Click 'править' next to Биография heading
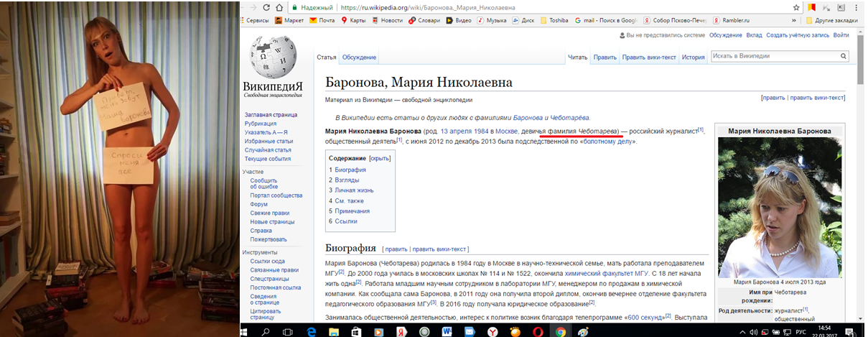The width and height of the screenshot is (868, 337). pyautogui.click(x=396, y=249)
